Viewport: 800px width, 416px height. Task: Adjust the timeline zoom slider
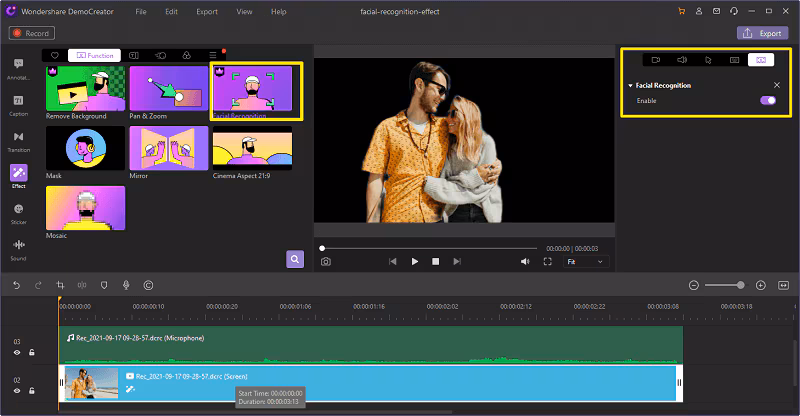[725, 285]
